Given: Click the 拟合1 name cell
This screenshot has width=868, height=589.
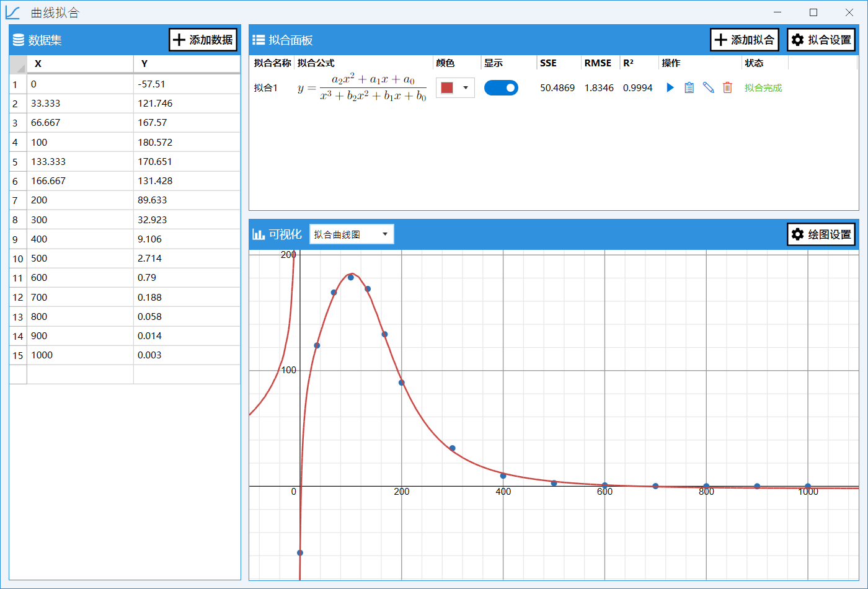Looking at the screenshot, I should [266, 88].
